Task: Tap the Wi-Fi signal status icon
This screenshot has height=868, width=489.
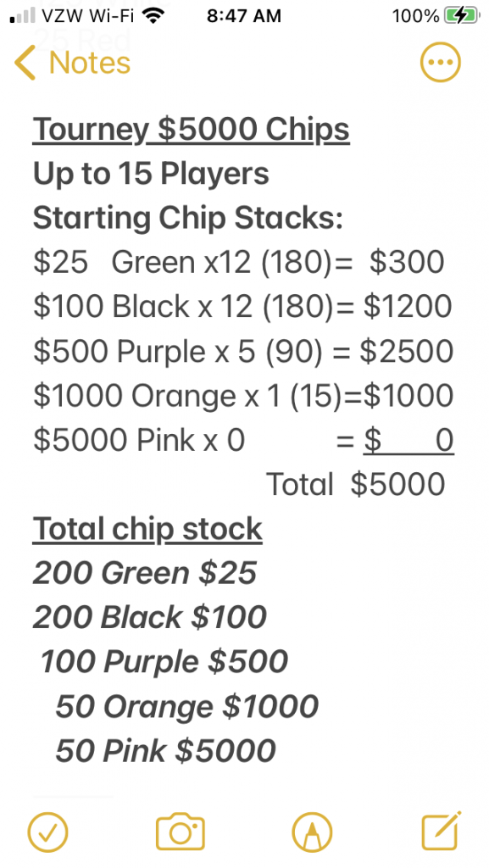Action: coord(155,15)
